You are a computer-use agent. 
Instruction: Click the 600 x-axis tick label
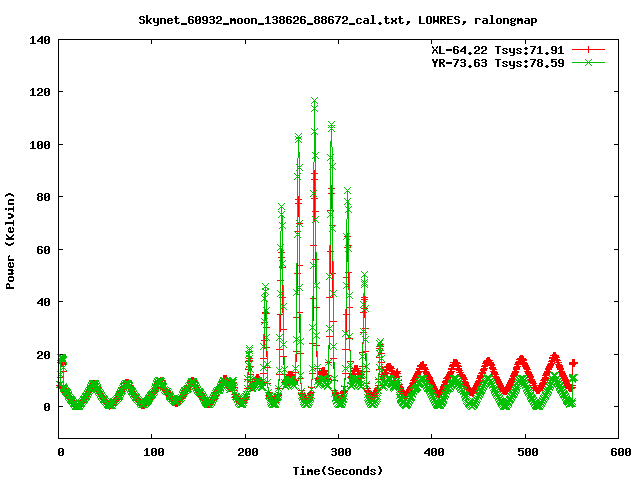pyautogui.click(x=621, y=452)
